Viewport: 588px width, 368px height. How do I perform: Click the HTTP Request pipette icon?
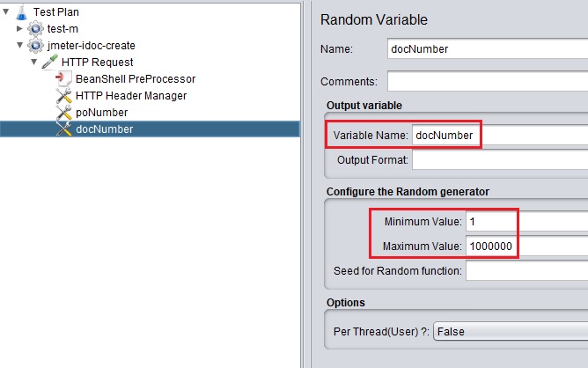coord(49,62)
